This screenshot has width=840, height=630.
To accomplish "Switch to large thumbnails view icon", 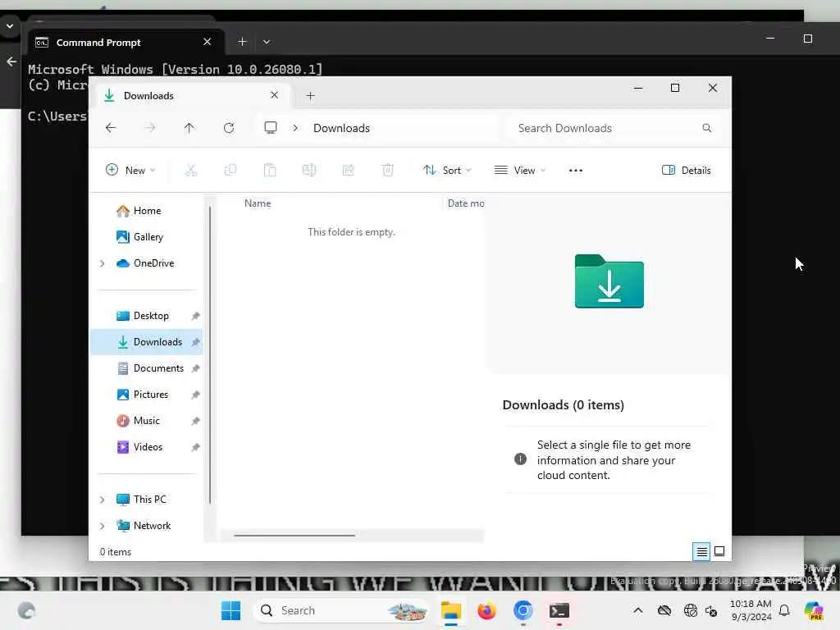I will [x=719, y=551].
